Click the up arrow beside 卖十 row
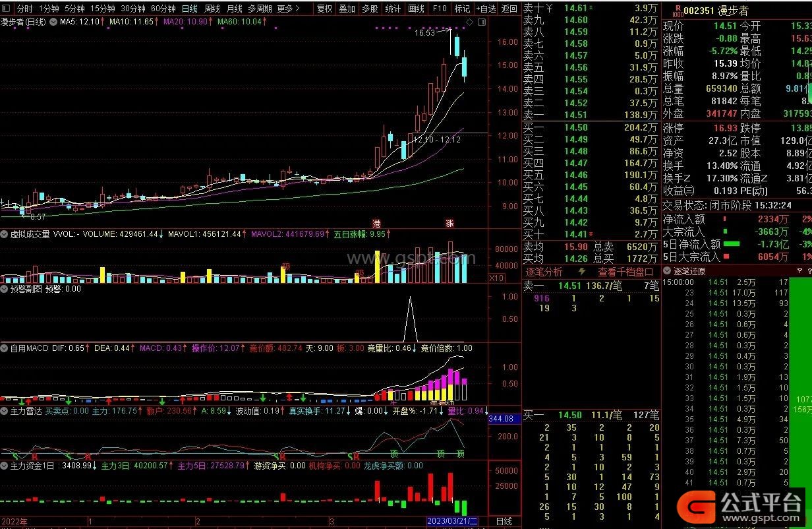The width and height of the screenshot is (812, 529). (x=590, y=7)
